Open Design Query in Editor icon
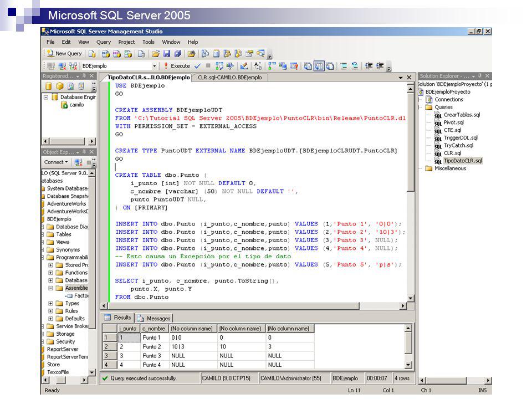The width and height of the screenshot is (532, 399). [244, 66]
